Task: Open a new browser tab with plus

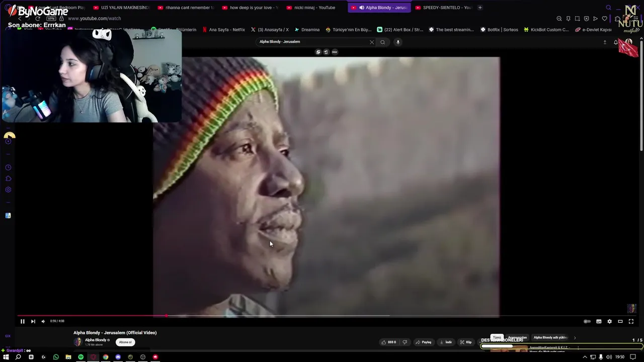Action: click(480, 8)
